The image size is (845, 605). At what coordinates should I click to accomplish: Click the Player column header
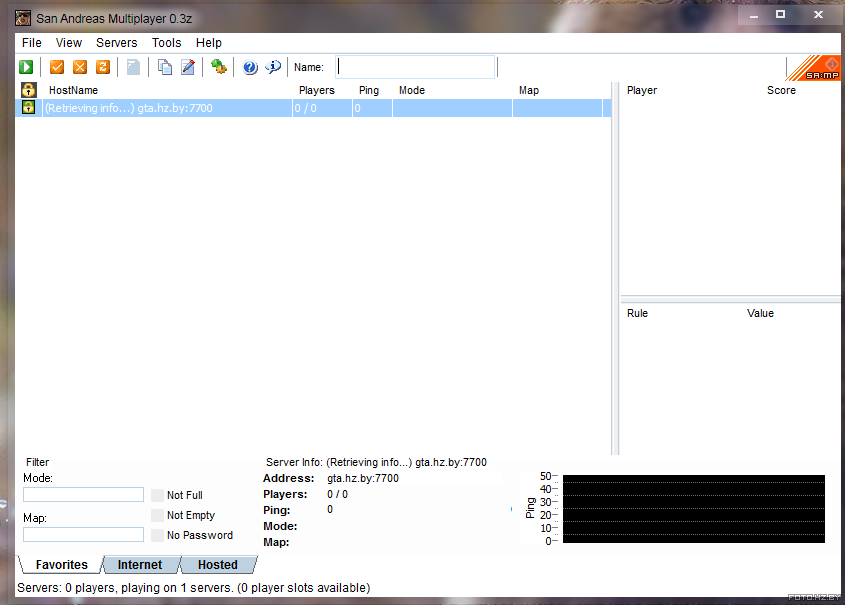(x=642, y=90)
